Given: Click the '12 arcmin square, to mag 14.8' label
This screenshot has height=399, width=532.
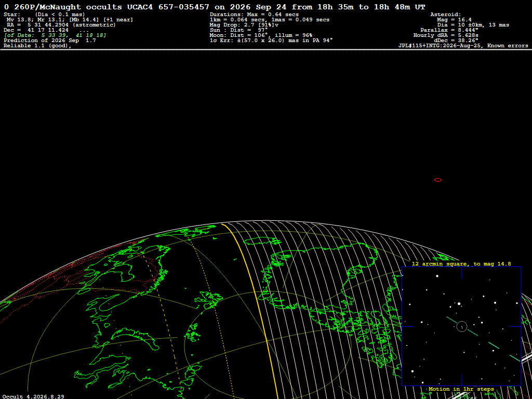Looking at the screenshot, I should pyautogui.click(x=461, y=263).
